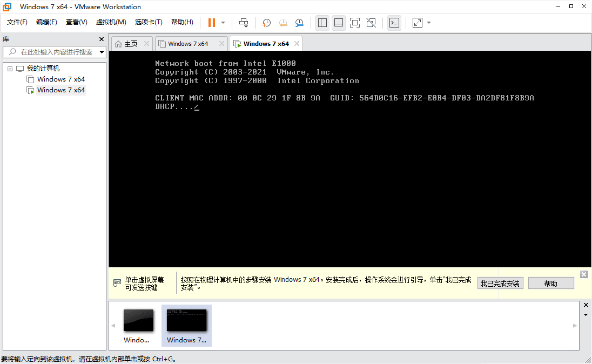Focus the library search field
Image resolution: width=592 pixels, height=364 pixels.
[x=55, y=52]
